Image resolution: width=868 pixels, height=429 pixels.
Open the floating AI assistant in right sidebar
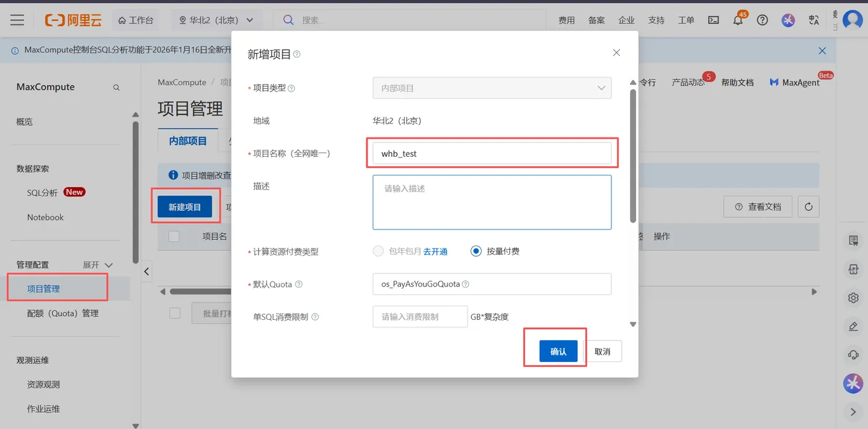[x=854, y=383]
